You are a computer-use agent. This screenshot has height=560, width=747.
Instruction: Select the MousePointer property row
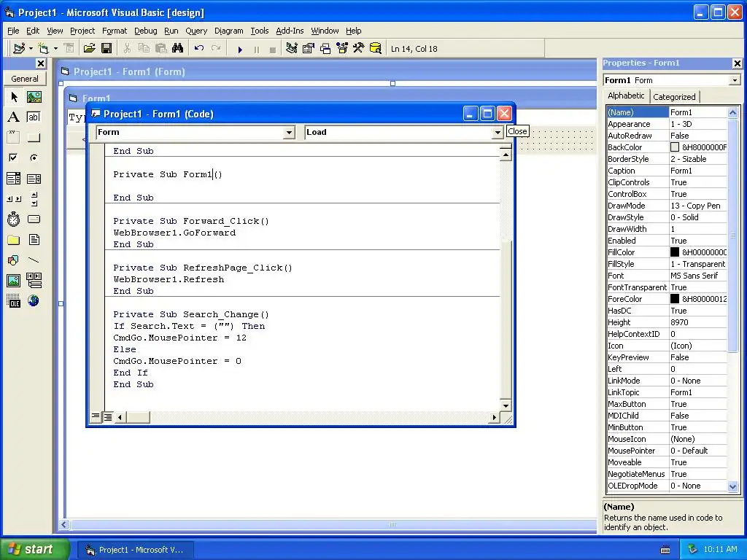(x=667, y=451)
